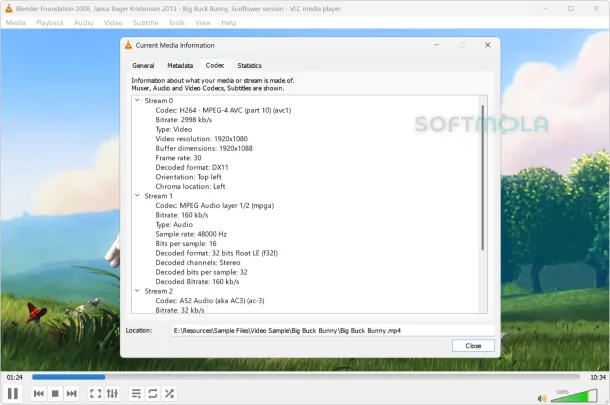Click the Location file path field

[333, 331]
